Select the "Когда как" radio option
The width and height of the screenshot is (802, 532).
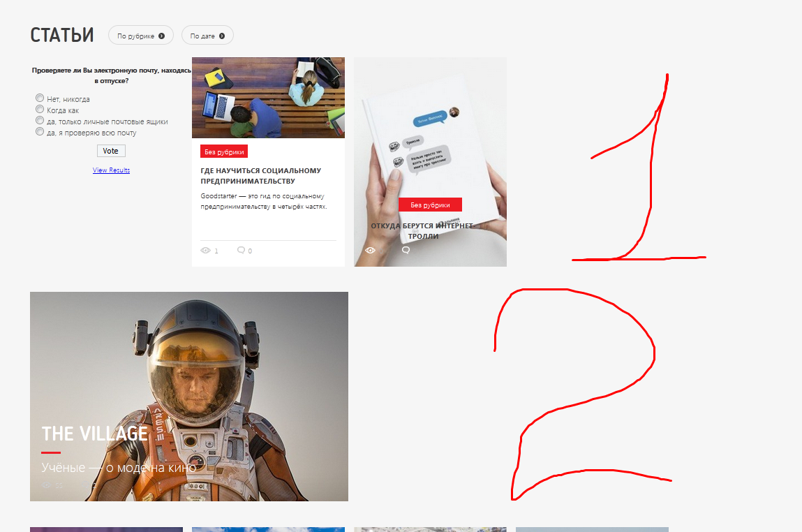pyautogui.click(x=39, y=110)
